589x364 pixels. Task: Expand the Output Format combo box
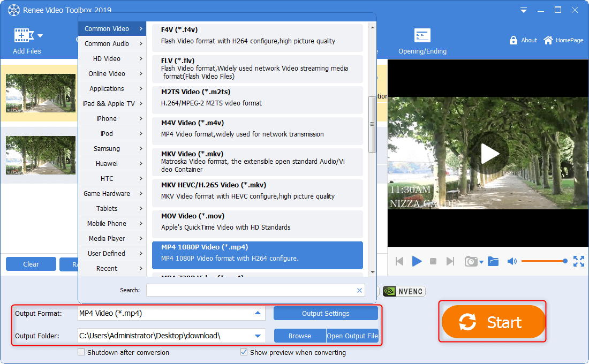[x=258, y=313]
